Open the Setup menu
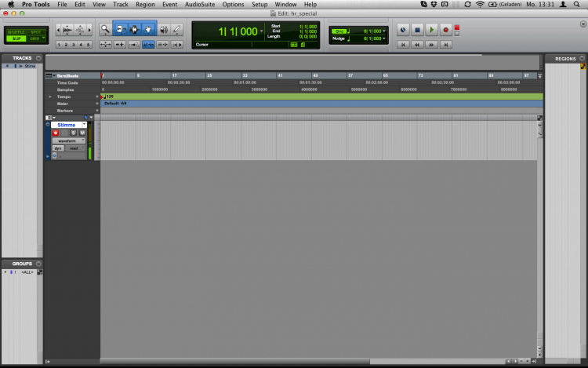Image resolution: width=588 pixels, height=368 pixels. (260, 5)
